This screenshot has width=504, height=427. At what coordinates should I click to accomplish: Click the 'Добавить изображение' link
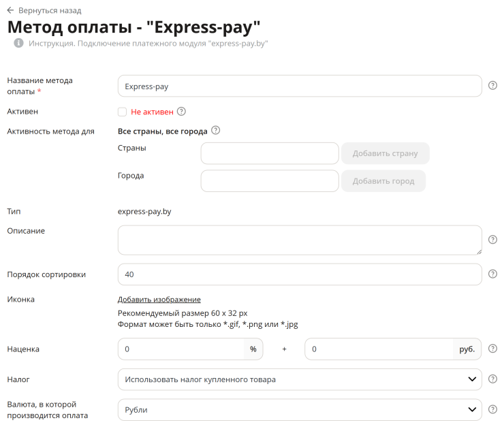(159, 300)
